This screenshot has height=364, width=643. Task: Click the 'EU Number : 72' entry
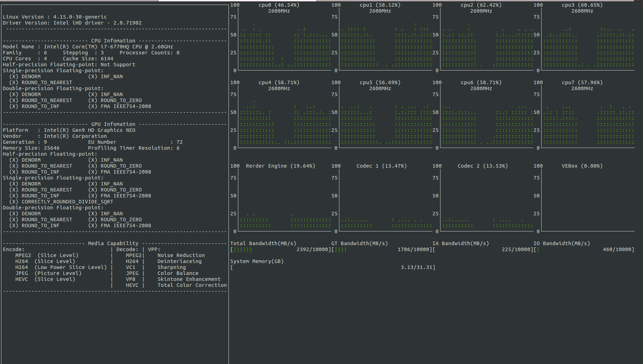(x=135, y=142)
